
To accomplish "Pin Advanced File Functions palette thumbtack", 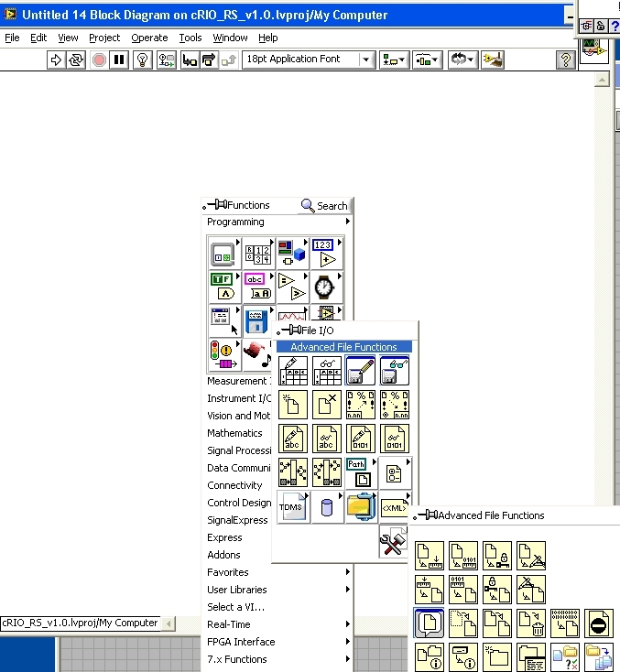I will point(426,515).
